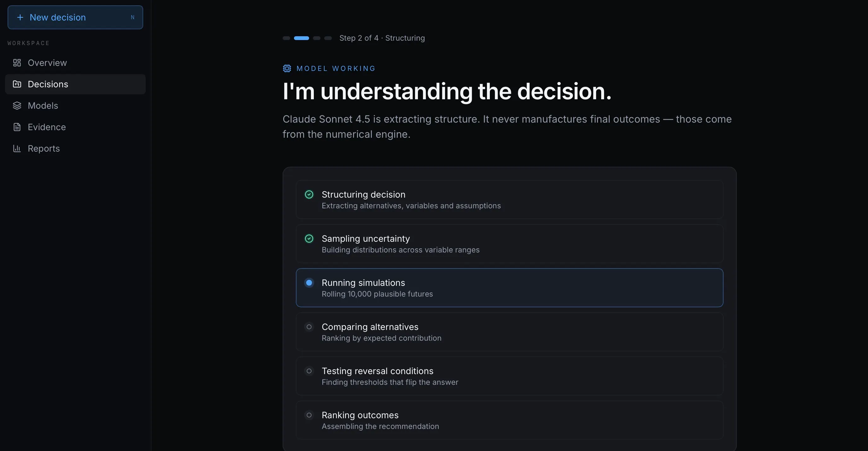
Task: Select the Running simulations step title
Action: pos(363,283)
